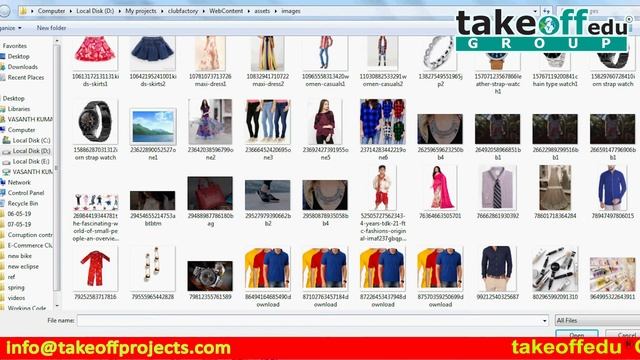
Task: Open the videos folder in sidebar
Action: point(16,298)
